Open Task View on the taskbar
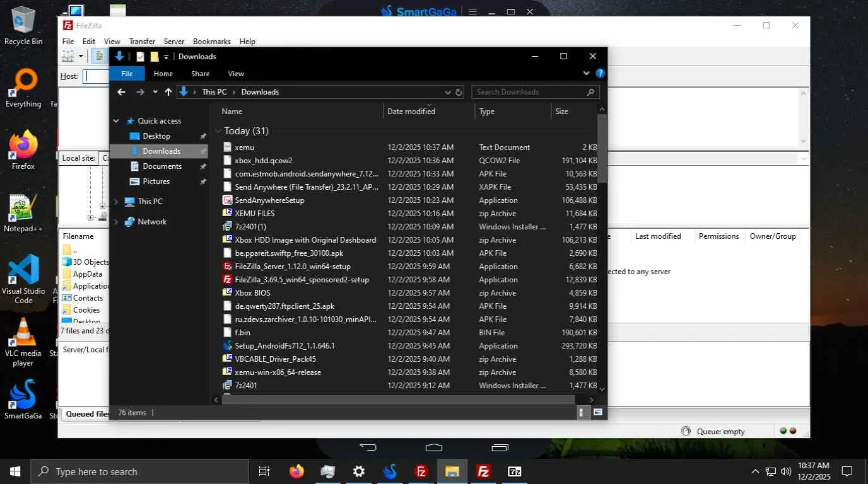Viewport: 868px width, 484px height. coord(264,471)
